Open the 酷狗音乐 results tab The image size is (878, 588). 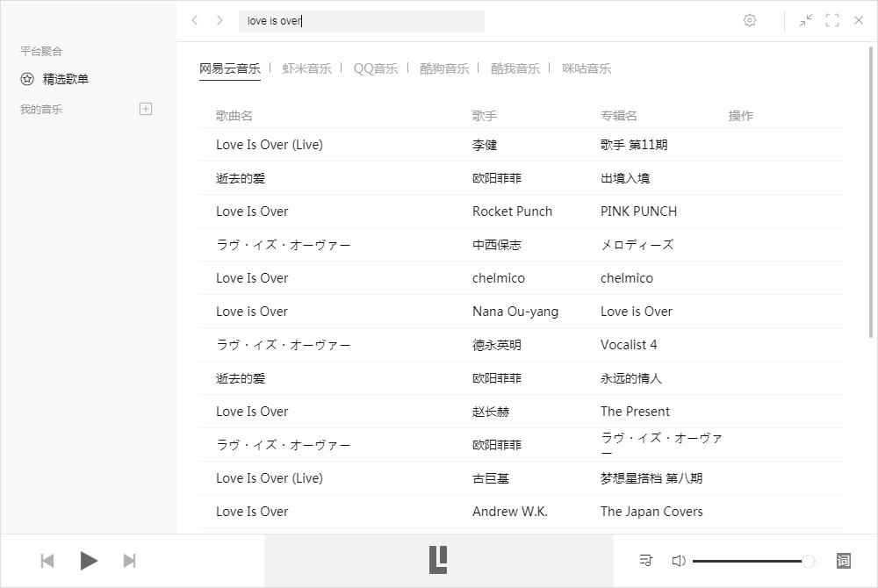(x=444, y=68)
